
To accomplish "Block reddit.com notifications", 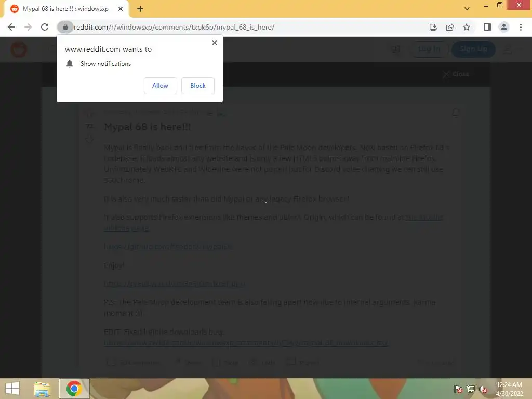I will (x=198, y=86).
